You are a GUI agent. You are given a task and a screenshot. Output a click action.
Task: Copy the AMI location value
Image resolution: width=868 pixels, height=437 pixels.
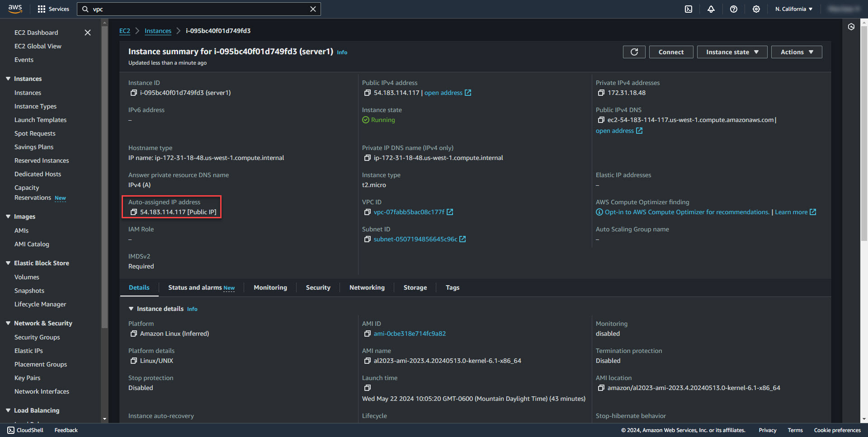point(601,388)
